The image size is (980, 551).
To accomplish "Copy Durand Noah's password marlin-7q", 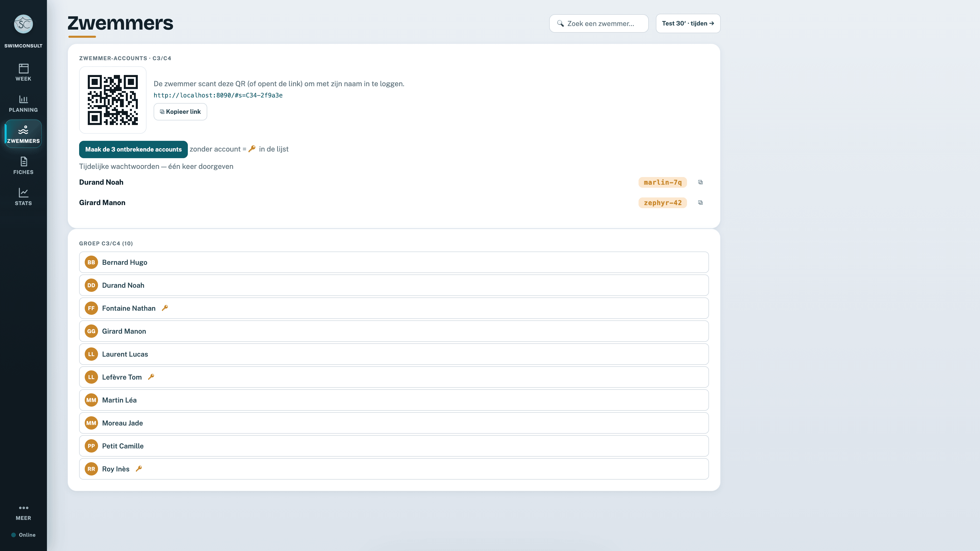I will (x=700, y=182).
